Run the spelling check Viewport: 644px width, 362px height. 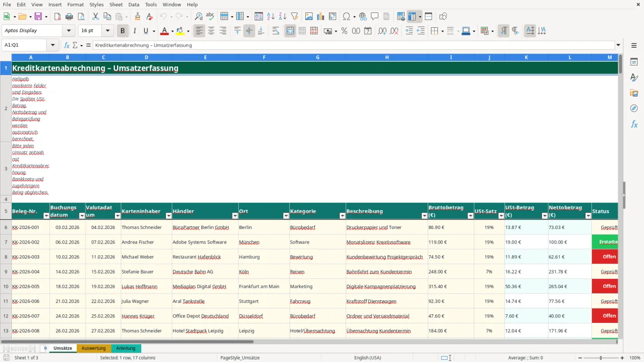[x=210, y=17]
